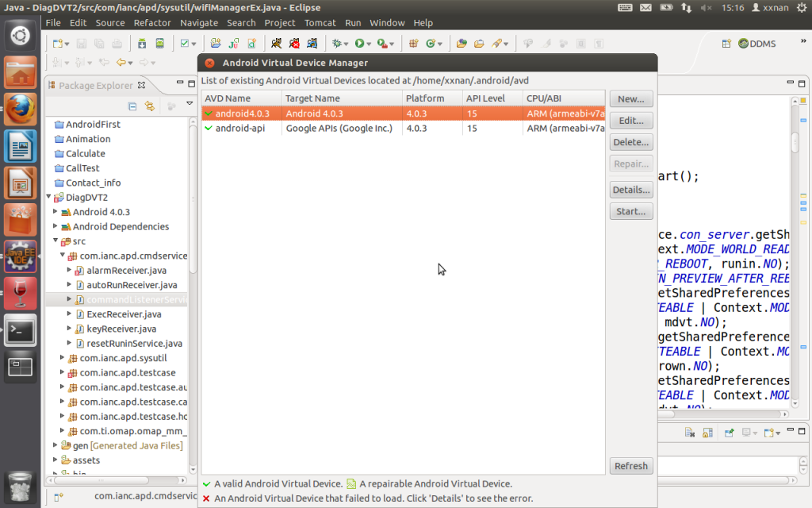Click the editor vertical scrollbar

pyautogui.click(x=795, y=252)
